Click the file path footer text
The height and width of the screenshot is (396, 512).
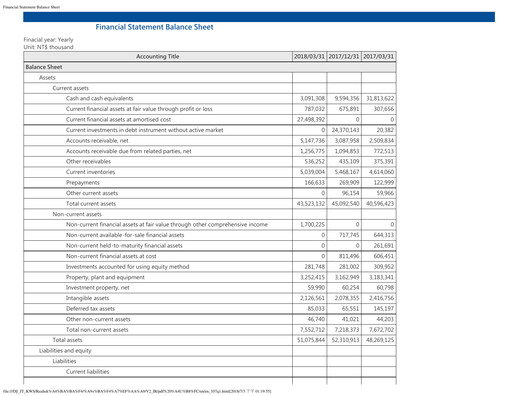point(137,391)
